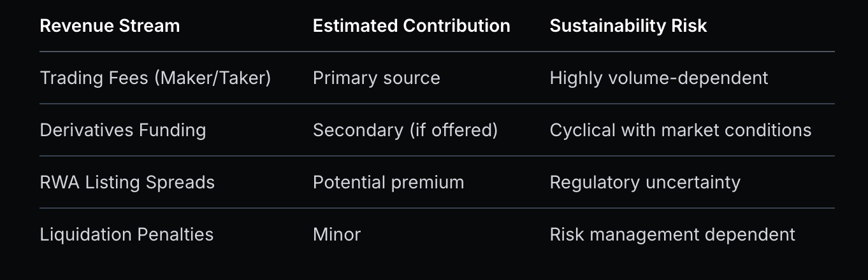
Task: Select the Estimated Contribution column header
Action: (411, 25)
